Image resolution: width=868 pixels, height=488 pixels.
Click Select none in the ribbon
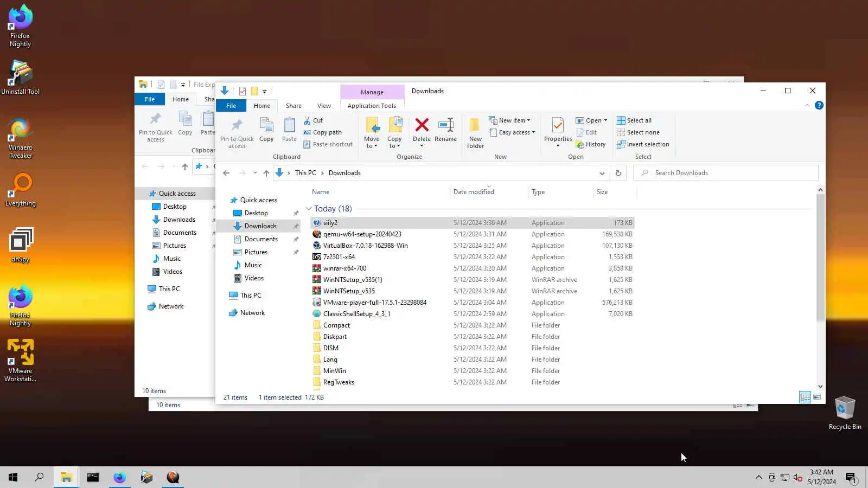[x=639, y=132]
